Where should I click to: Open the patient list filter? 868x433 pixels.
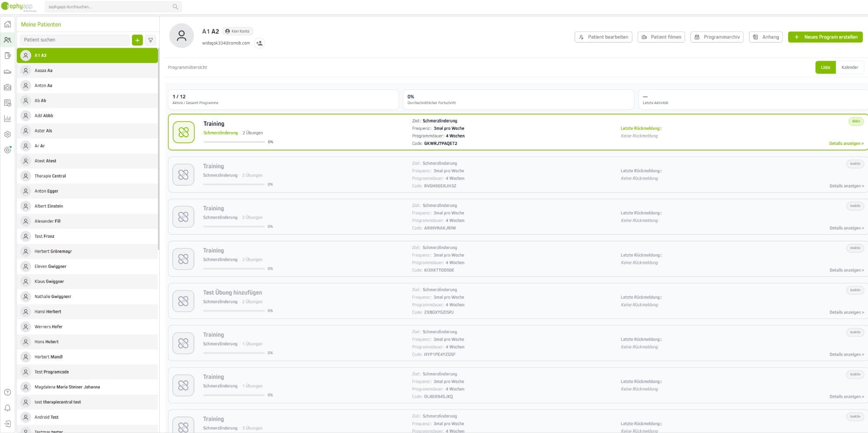click(x=150, y=39)
